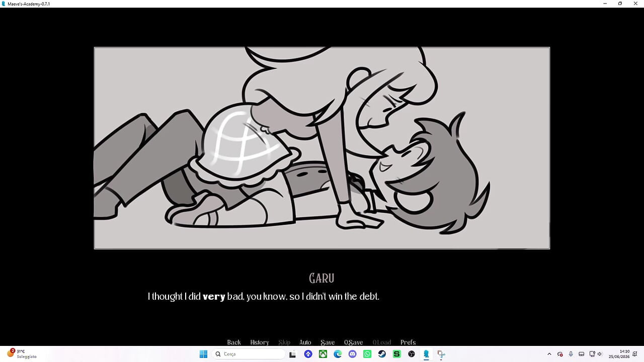Viewport: 644px width, 362px height.
Task: Open the weather widget showing 31°C
Action: pos(22,353)
